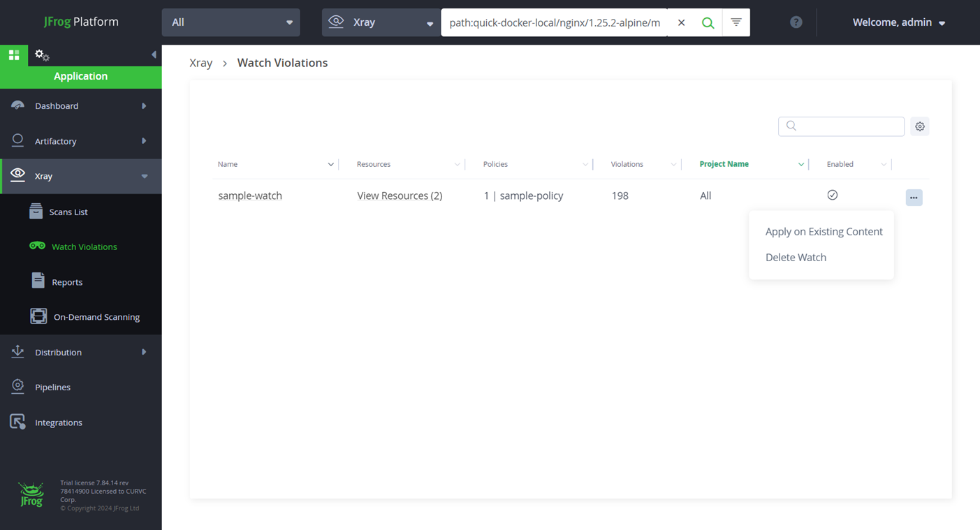Run search with green magnifier icon

[x=708, y=22]
